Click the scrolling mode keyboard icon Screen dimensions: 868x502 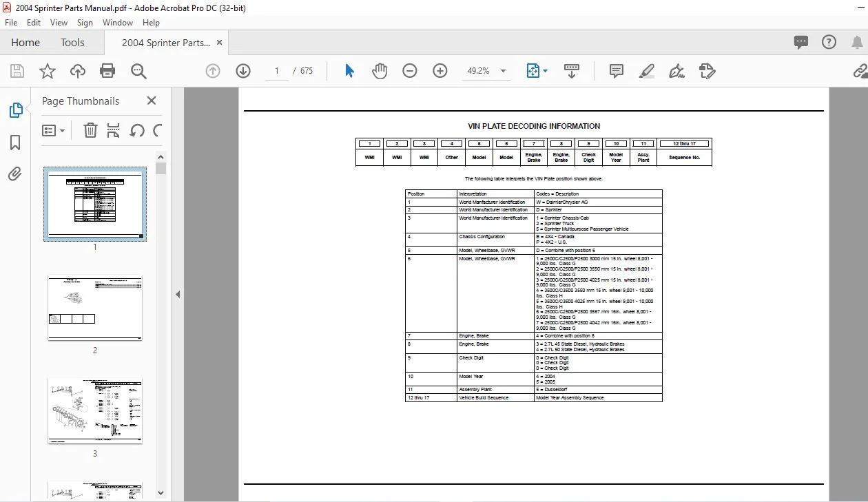point(571,71)
